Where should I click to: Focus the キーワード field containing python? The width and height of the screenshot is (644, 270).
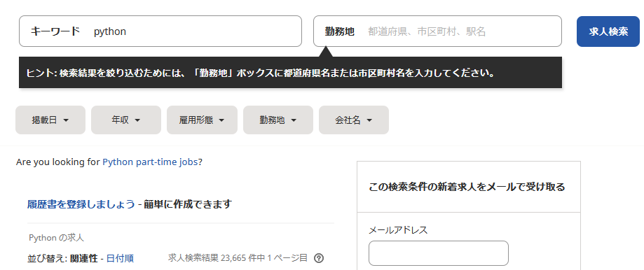(x=160, y=31)
